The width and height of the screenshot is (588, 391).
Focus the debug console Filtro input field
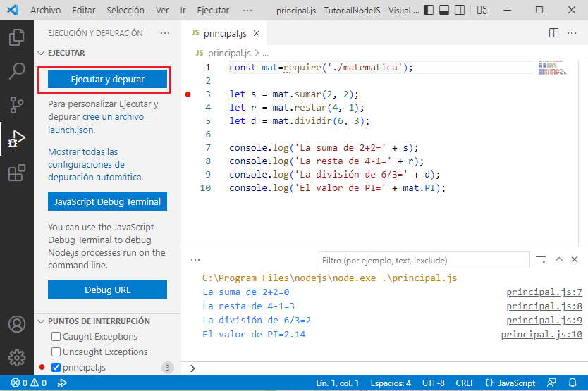(424, 260)
